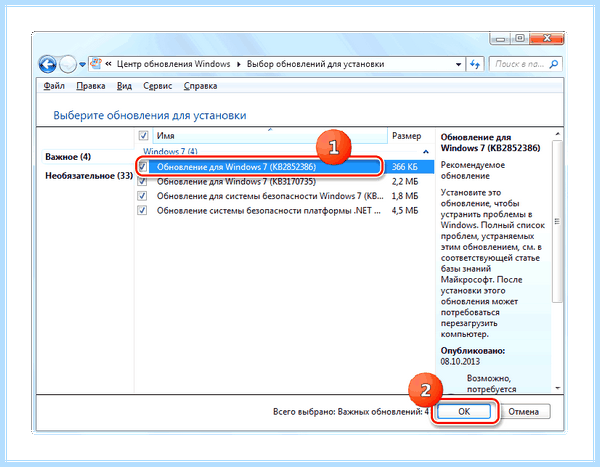Close the update window
600x467 pixels.
(x=546, y=38)
